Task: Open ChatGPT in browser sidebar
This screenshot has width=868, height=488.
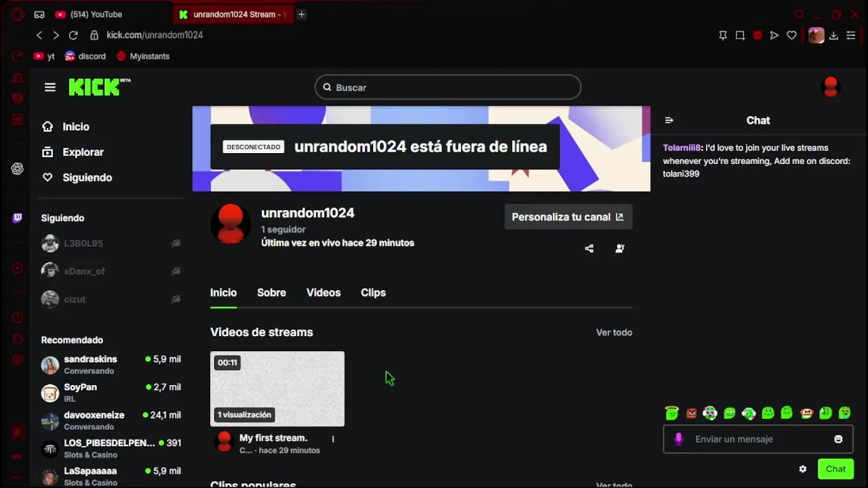Action: pyautogui.click(x=18, y=169)
